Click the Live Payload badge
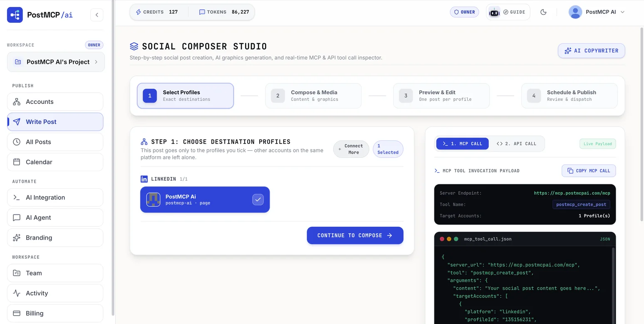Screen dimensions: 644x324 tap(597, 144)
